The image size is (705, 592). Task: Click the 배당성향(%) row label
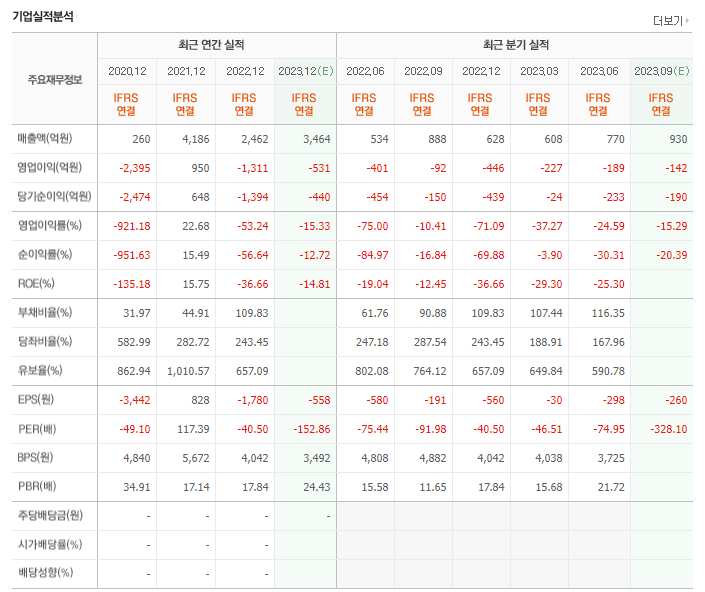pyautogui.click(x=45, y=573)
